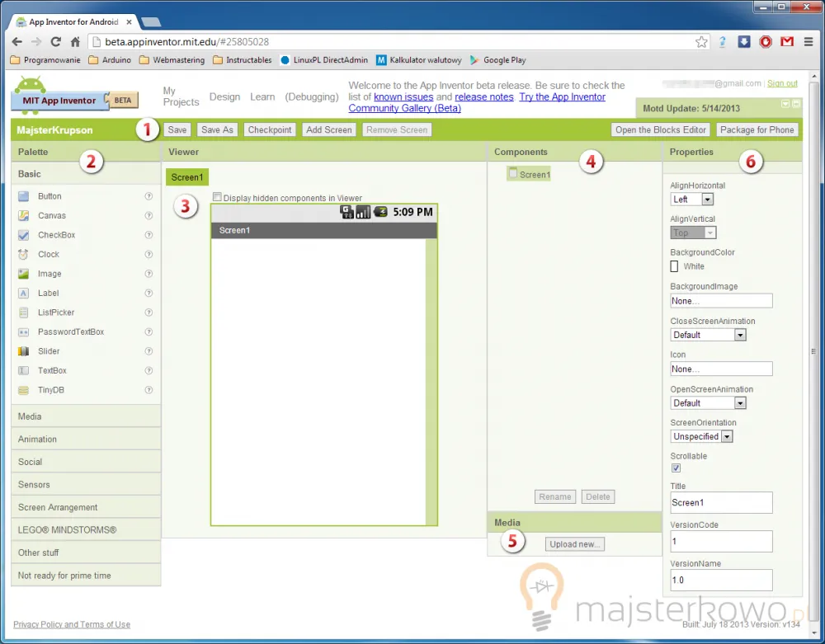This screenshot has height=644, width=825.
Task: Open the Learn menu item
Action: [262, 96]
